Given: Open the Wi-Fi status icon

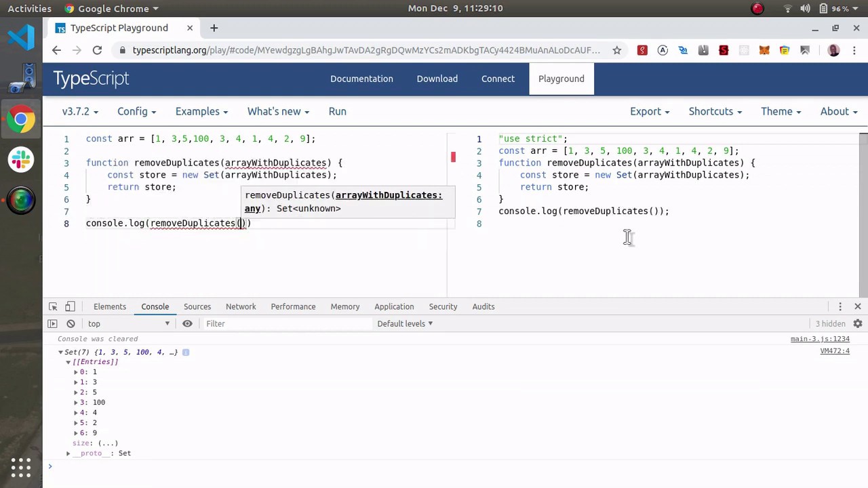Looking at the screenshot, I should coord(788,9).
